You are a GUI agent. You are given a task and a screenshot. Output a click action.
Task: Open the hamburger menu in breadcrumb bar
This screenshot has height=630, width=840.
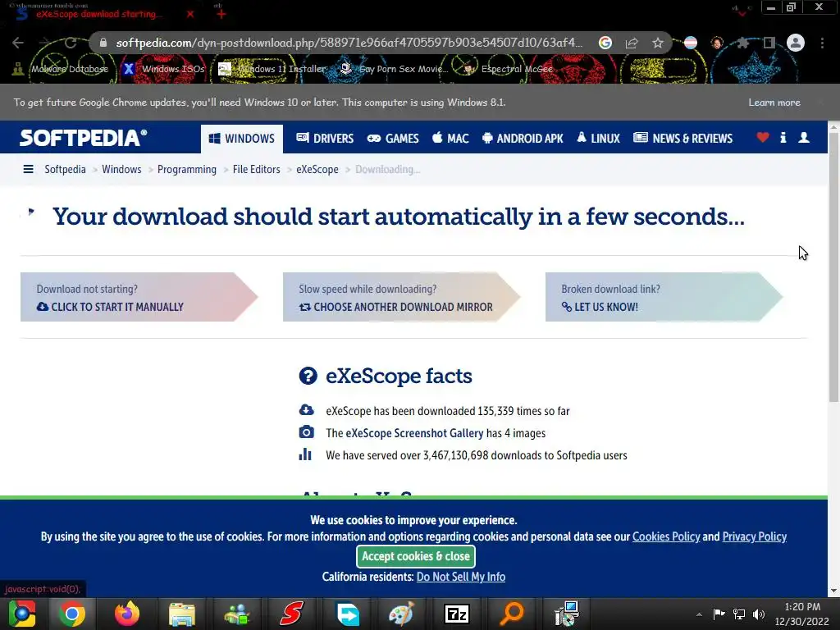pos(29,169)
